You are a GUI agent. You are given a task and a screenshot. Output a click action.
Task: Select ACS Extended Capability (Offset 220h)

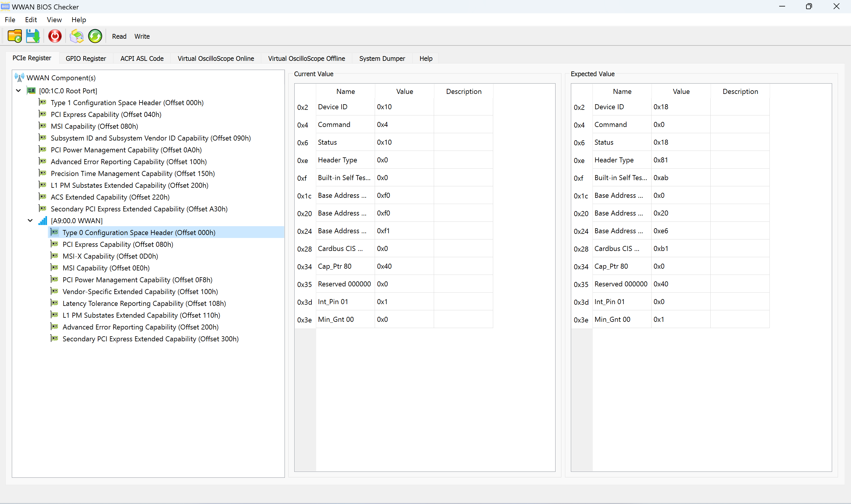point(110,197)
